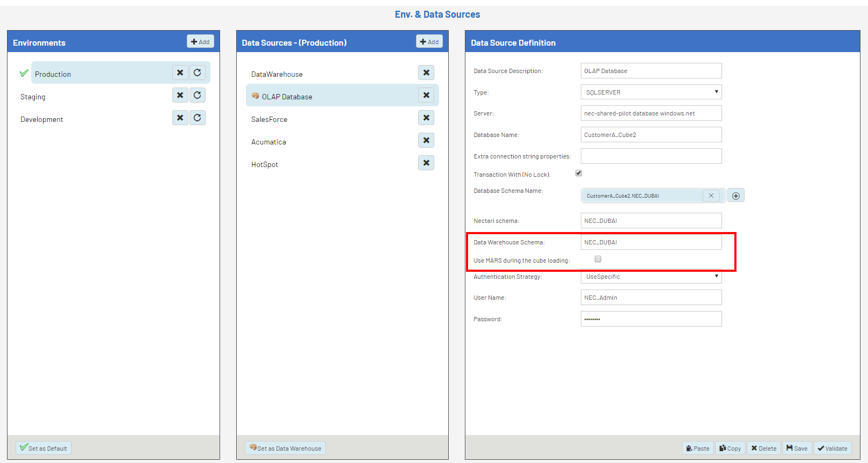This screenshot has height=463, width=868.
Task: Click the Validate button
Action: coord(832,448)
